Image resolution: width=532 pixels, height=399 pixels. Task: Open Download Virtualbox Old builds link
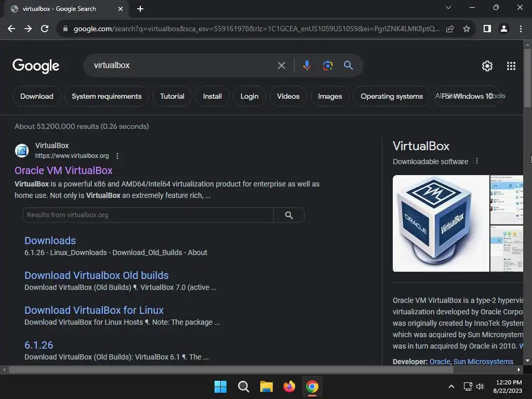click(96, 275)
